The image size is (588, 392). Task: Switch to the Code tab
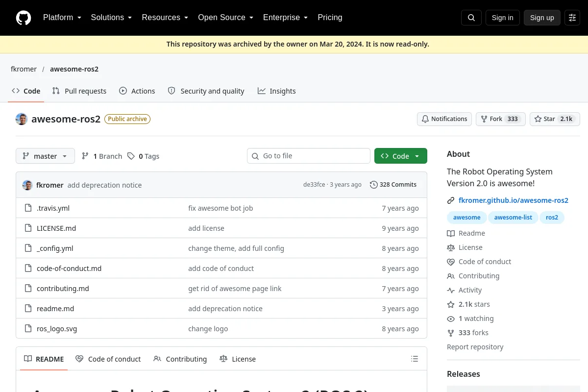(26, 91)
